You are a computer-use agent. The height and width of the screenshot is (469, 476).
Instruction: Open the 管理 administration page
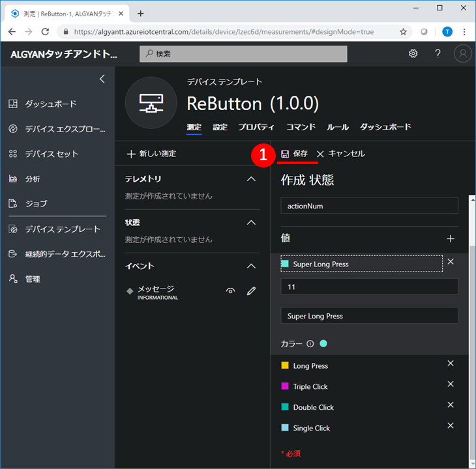point(24,279)
